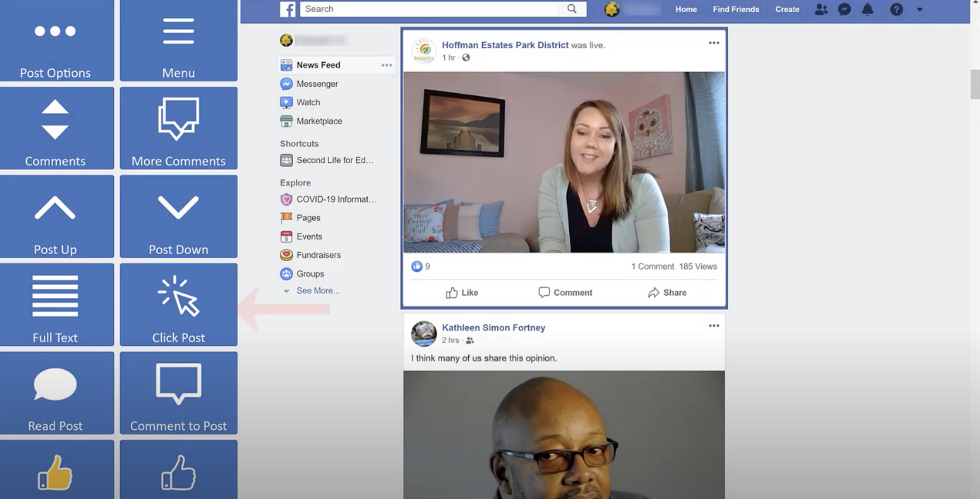Image resolution: width=980 pixels, height=499 pixels.
Task: Open Hoffman Estates post options ellipsis
Action: click(x=714, y=43)
